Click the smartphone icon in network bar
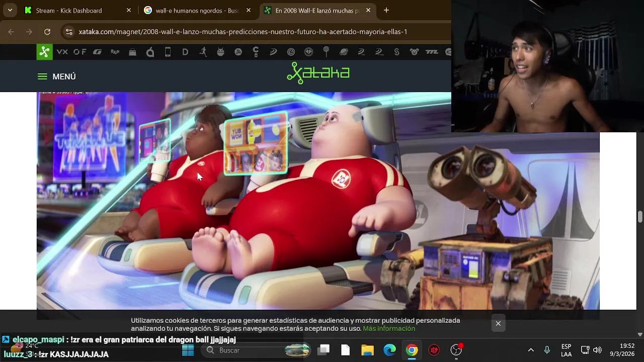 click(x=168, y=52)
